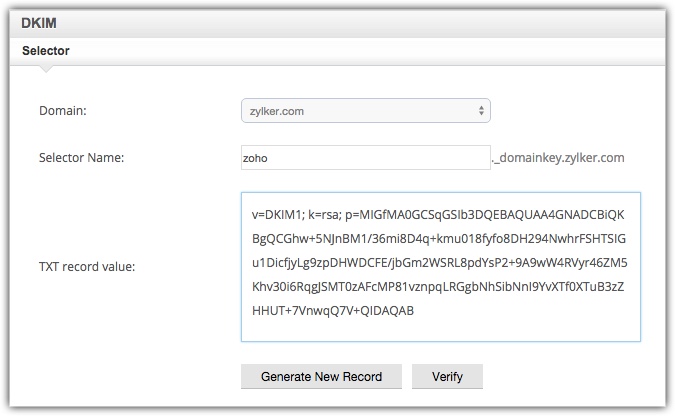Click the last line HHUT+7VnwqQ7V+QIDAQAB
Viewport: 675px width, 416px height.
click(333, 310)
